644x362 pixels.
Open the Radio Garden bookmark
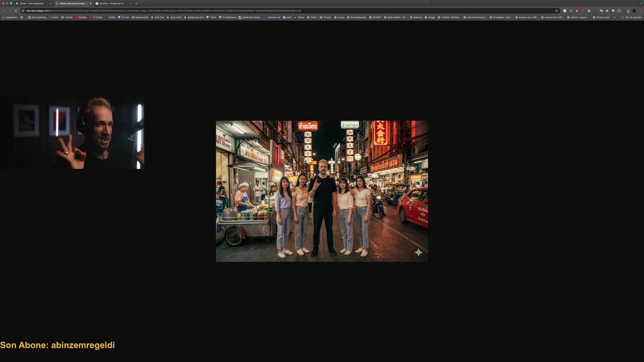pos(395,17)
